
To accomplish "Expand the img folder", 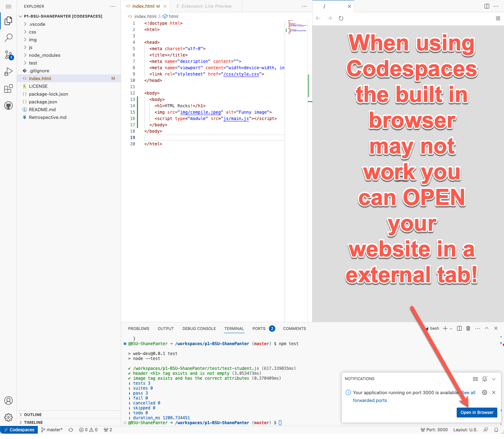I will 69,40.
